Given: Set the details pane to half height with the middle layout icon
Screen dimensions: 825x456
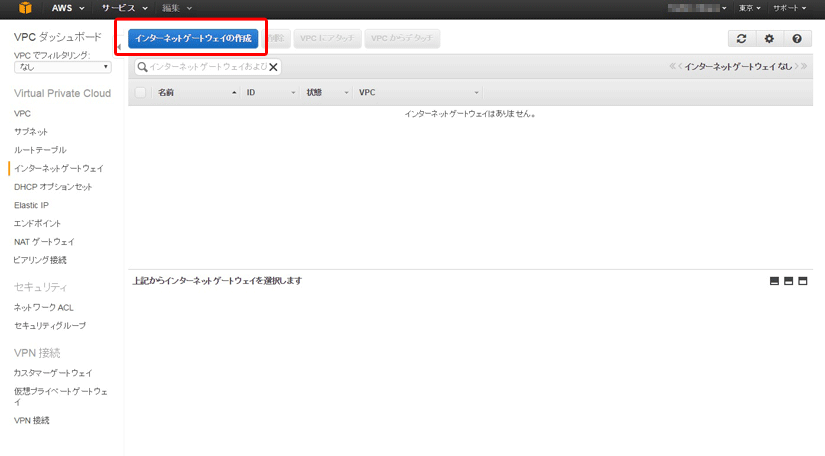Looking at the screenshot, I should 788,281.
